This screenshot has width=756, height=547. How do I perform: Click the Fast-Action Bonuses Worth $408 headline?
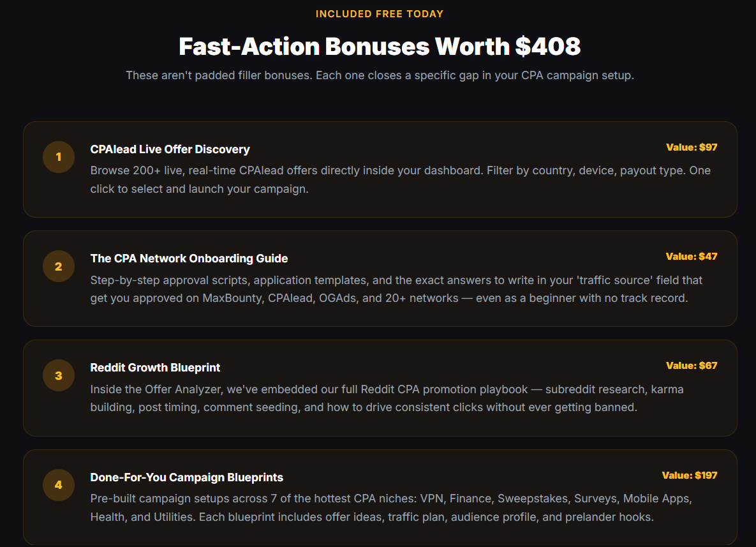(380, 47)
